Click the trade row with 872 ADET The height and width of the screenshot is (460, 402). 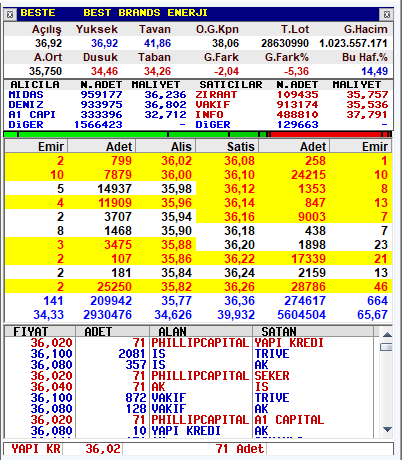189,398
